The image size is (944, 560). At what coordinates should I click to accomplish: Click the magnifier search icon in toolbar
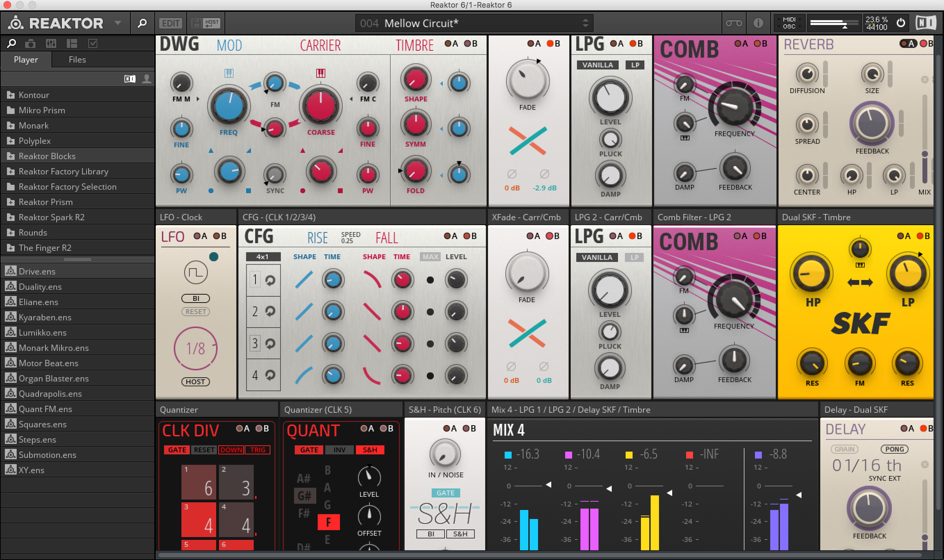point(142,23)
